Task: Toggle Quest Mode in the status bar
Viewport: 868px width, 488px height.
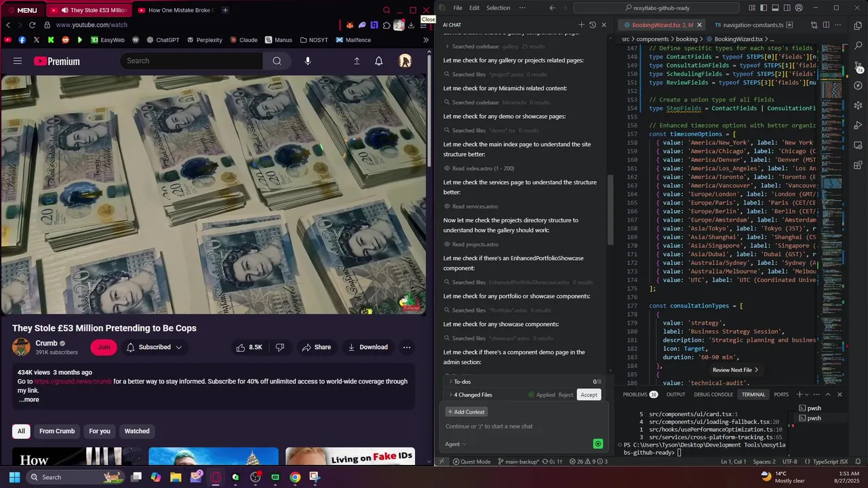Action: [x=471, y=462]
